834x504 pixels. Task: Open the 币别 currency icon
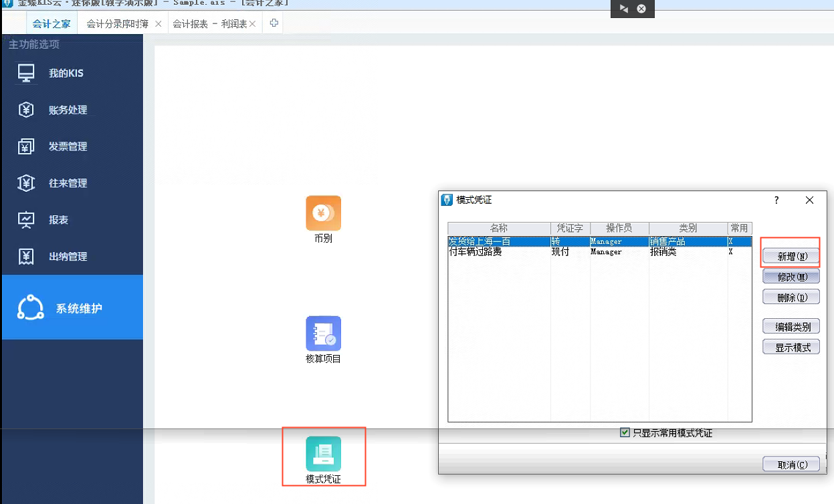(x=323, y=213)
